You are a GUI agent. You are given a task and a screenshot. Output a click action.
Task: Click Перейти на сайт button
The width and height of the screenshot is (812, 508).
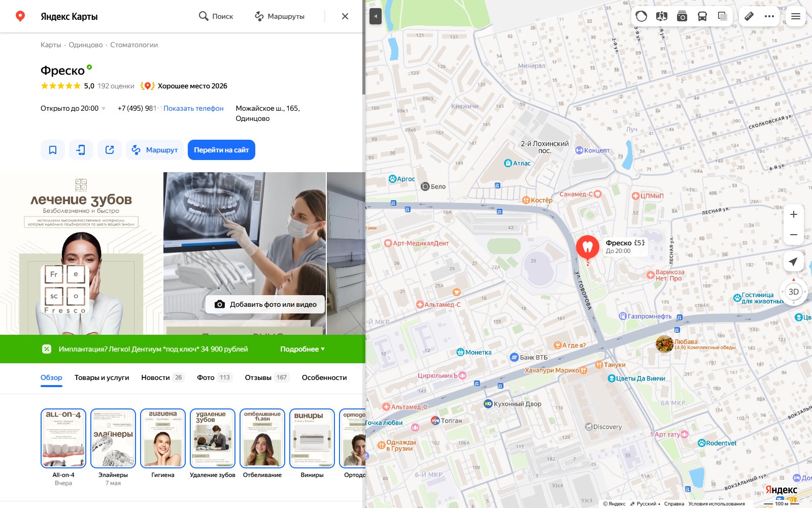[221, 150]
